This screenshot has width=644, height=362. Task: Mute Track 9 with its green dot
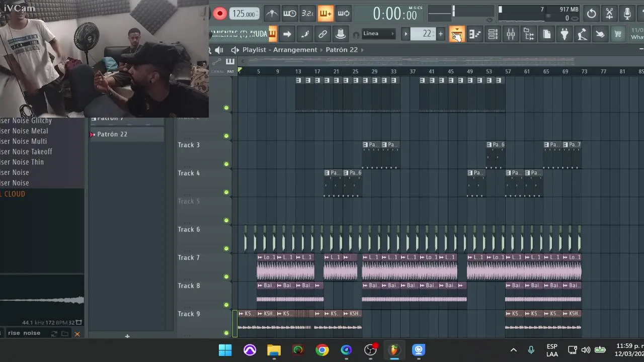[226, 333]
